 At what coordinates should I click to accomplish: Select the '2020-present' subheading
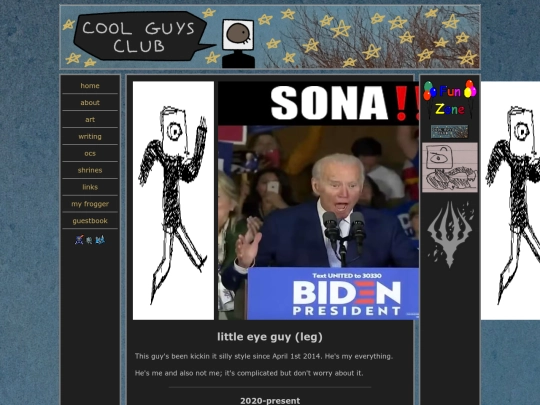click(270, 401)
